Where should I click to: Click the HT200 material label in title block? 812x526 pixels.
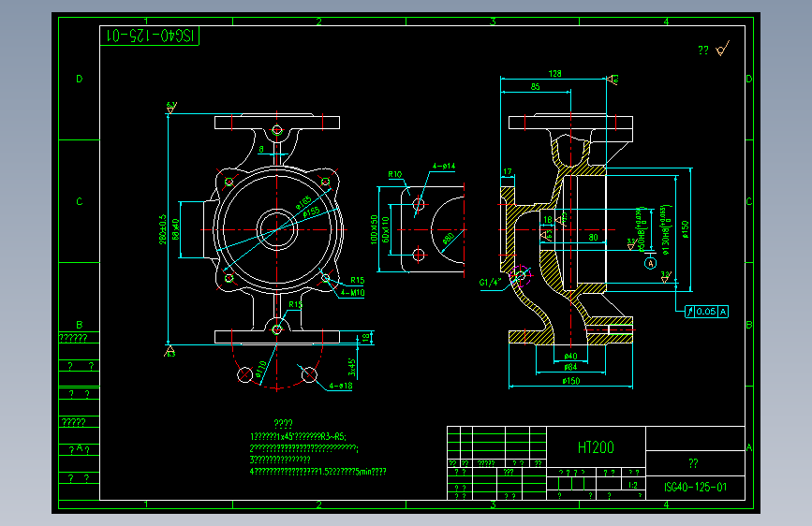coord(596,447)
